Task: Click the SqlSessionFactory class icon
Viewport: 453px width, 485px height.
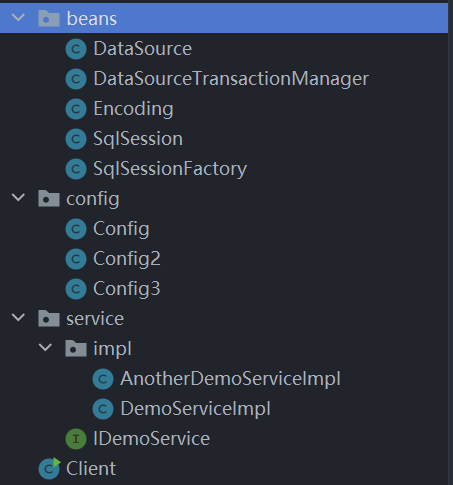Action: pyautogui.click(x=76, y=169)
